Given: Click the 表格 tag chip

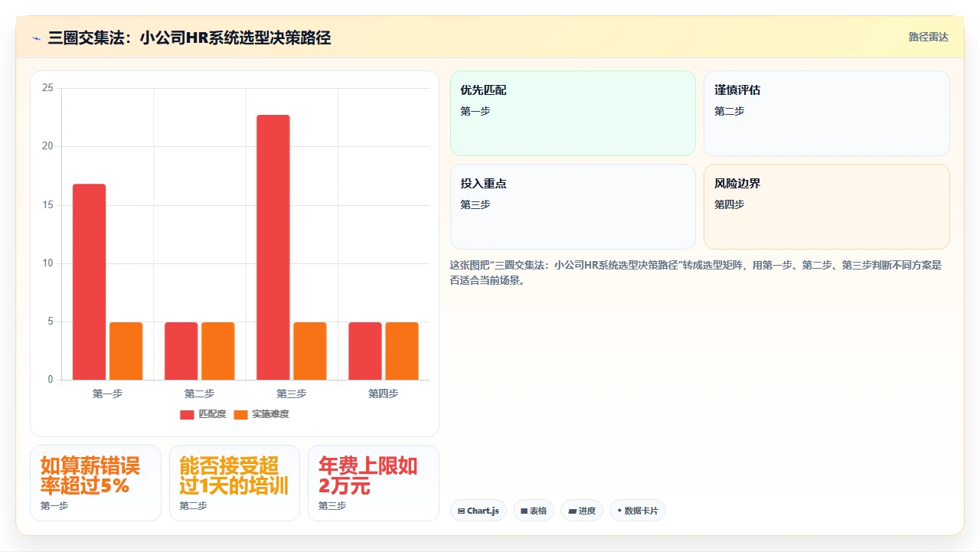Looking at the screenshot, I should click(x=534, y=511).
